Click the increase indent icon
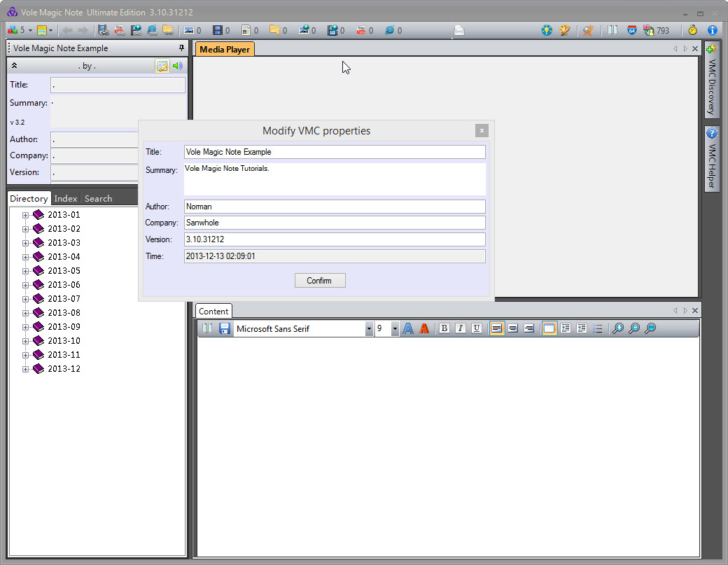 565,328
